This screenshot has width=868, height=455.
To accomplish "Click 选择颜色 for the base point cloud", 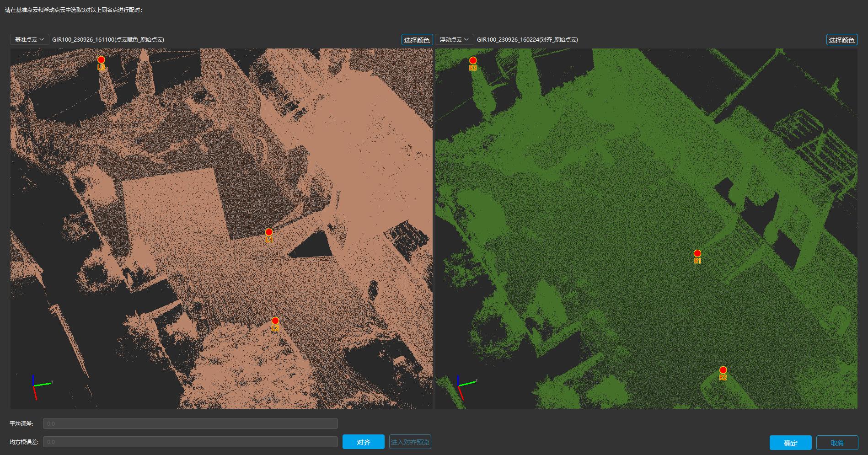I will pyautogui.click(x=417, y=40).
